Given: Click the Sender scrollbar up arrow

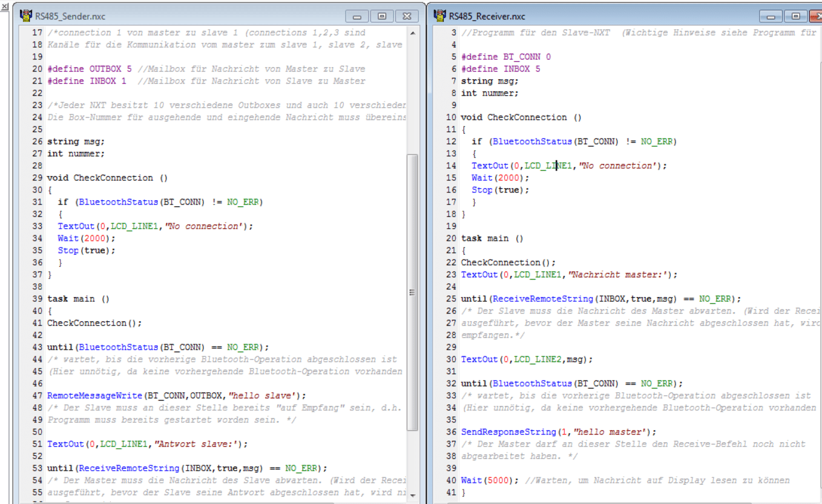Looking at the screenshot, I should click(x=413, y=33).
